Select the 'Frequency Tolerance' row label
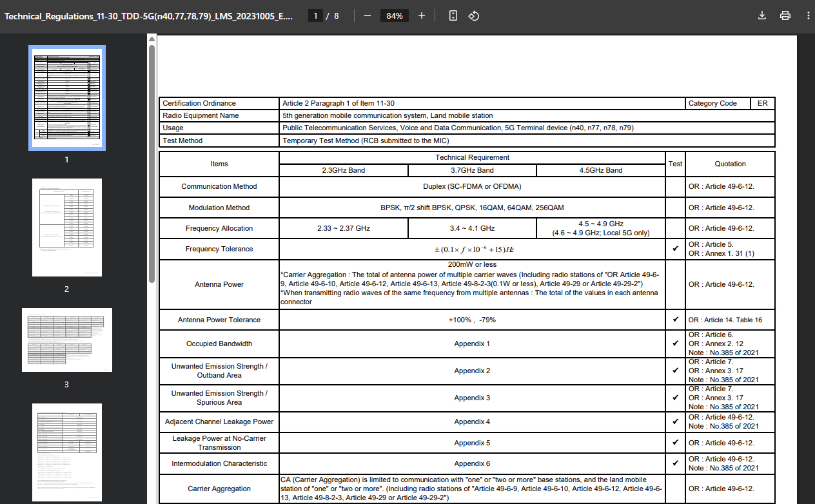The width and height of the screenshot is (815, 504). pyautogui.click(x=219, y=249)
